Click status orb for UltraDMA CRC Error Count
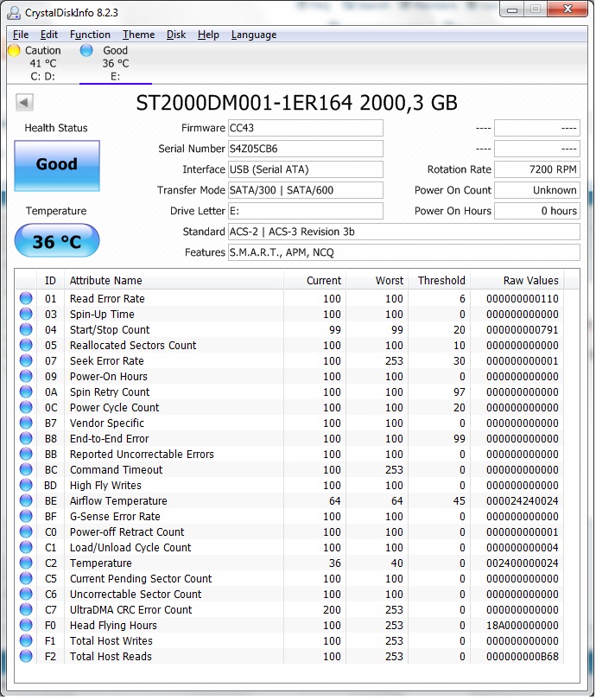The image size is (596, 700). 26,609
